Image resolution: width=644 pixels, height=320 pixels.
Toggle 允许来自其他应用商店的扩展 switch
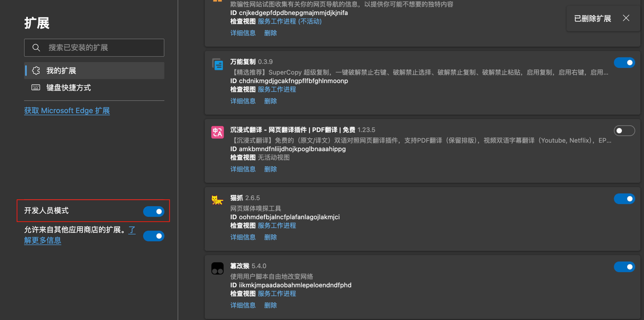pyautogui.click(x=153, y=236)
